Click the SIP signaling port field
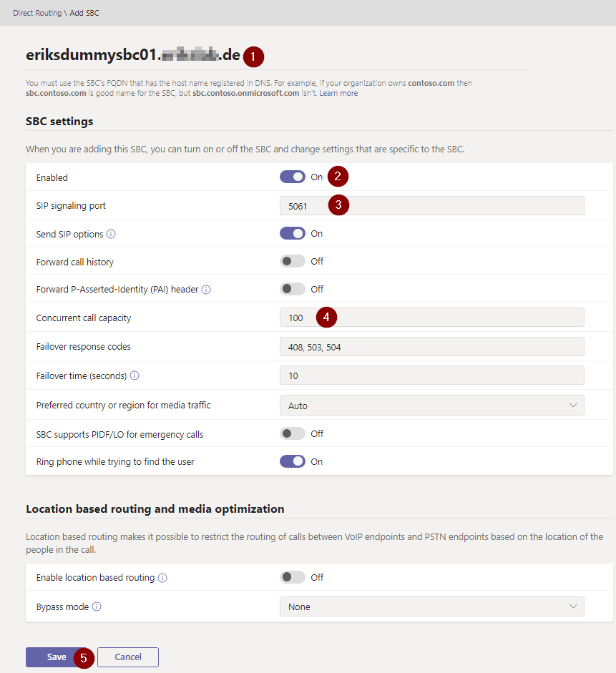Image resolution: width=616 pixels, height=673 pixels. (431, 206)
